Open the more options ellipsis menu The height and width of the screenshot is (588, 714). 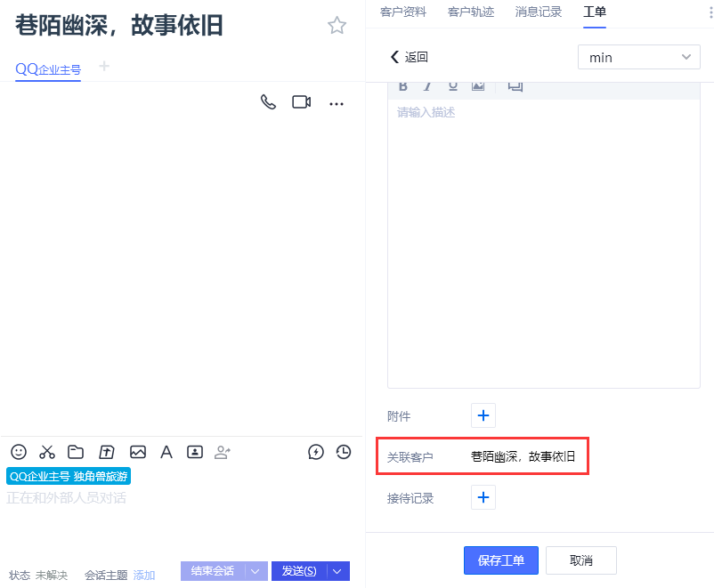337,104
